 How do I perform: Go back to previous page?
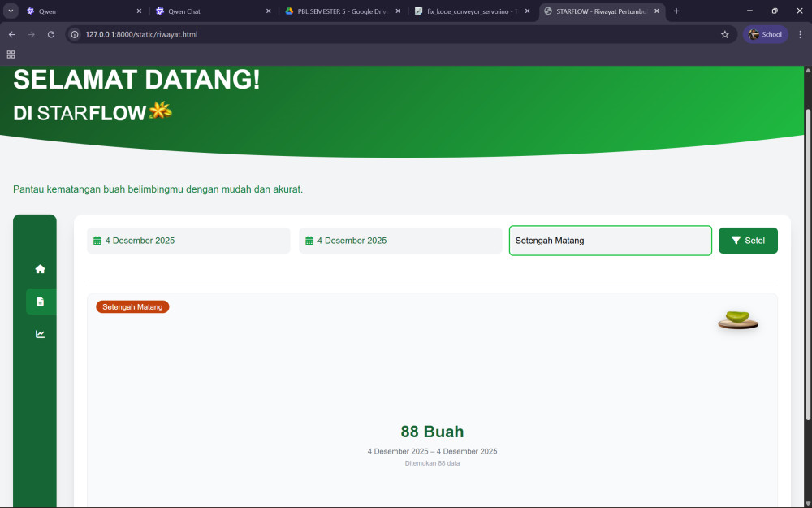[x=11, y=34]
